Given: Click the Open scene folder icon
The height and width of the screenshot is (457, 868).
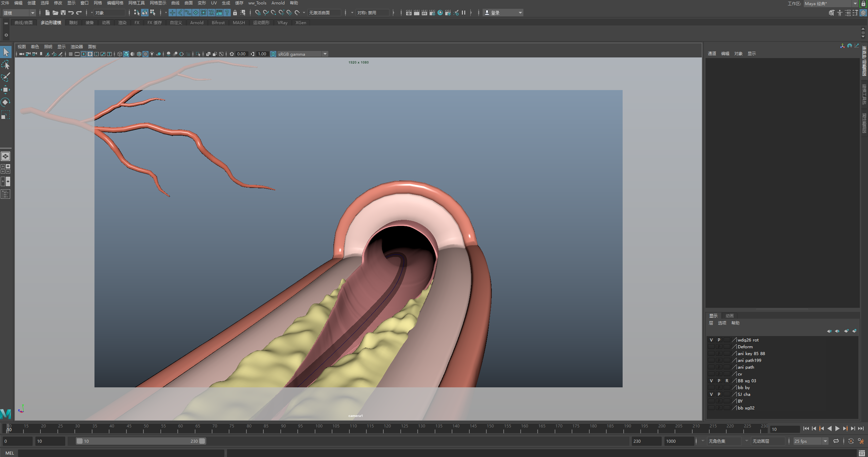Looking at the screenshot, I should click(x=55, y=13).
